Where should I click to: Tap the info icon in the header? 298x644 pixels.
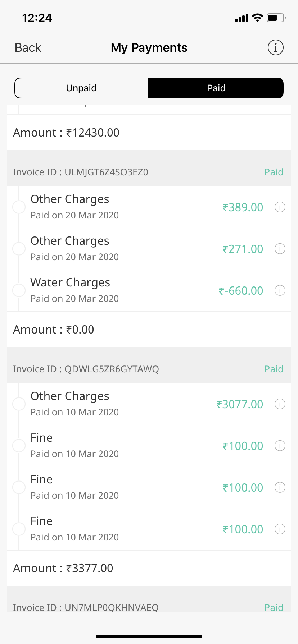tap(276, 47)
